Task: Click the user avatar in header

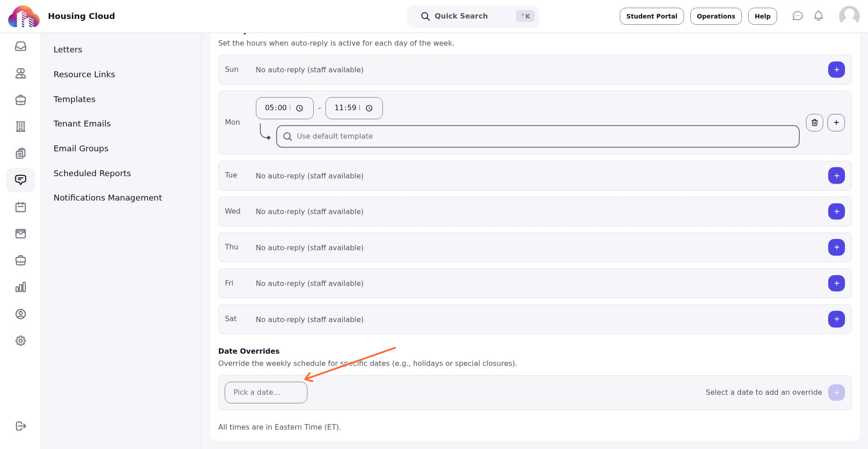Action: point(849,16)
